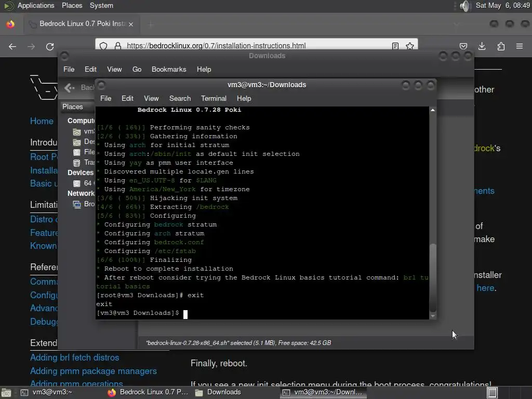This screenshot has height=399, width=532.
Task: Click the terminal scrollbar thumb
Action: click(433, 278)
